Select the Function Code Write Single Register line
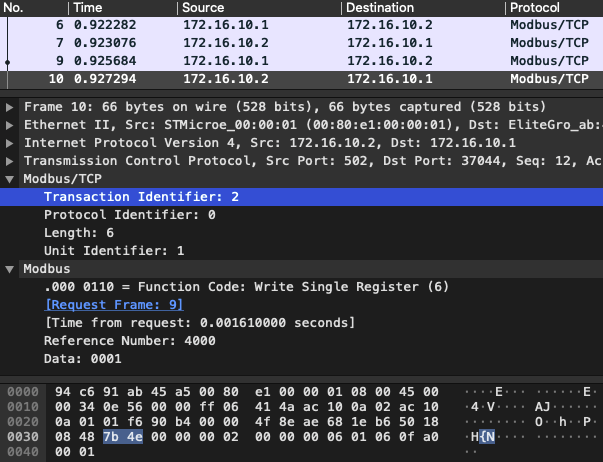Screen dimensions: 603x462 [302, 287]
